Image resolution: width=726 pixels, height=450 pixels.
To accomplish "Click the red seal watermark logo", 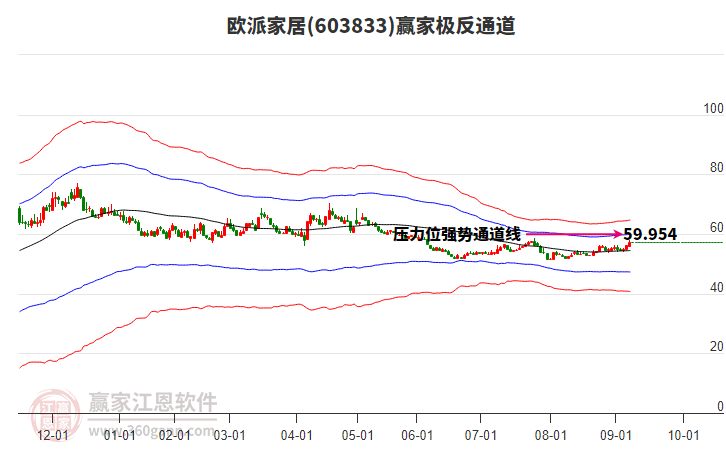I will pos(55,415).
